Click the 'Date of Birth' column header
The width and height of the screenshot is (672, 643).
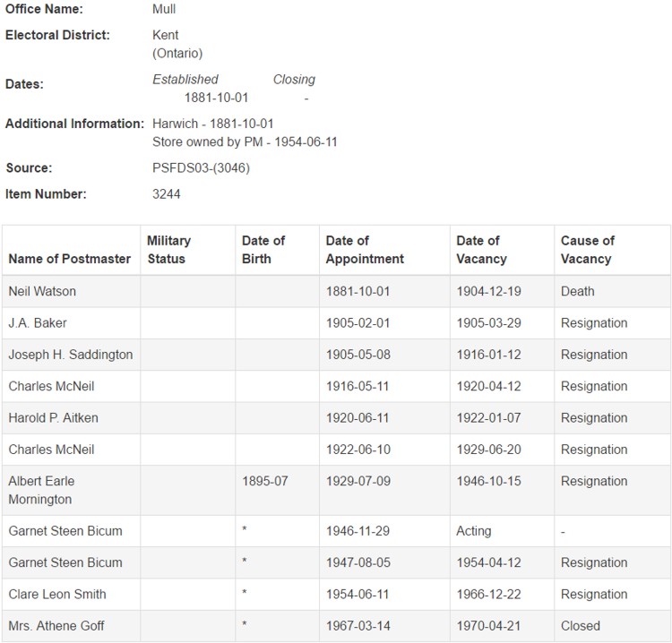[x=263, y=250]
